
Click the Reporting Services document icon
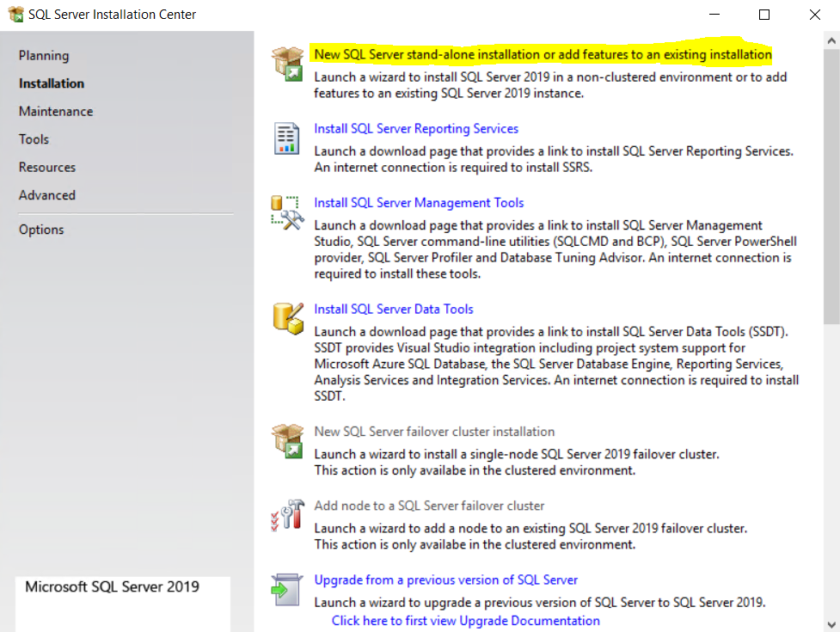[x=286, y=138]
